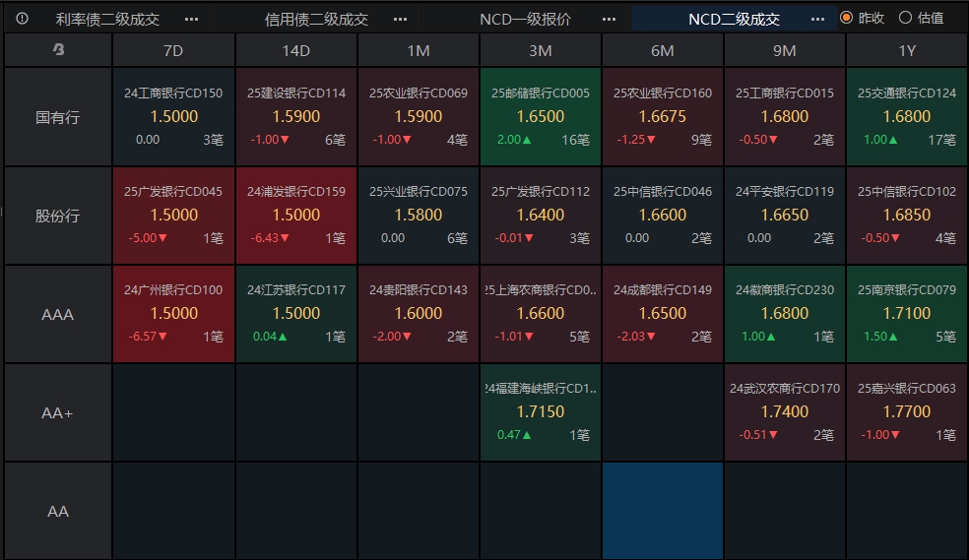
Task: Open the 24贵阳银行CD143 cell
Action: (x=419, y=314)
